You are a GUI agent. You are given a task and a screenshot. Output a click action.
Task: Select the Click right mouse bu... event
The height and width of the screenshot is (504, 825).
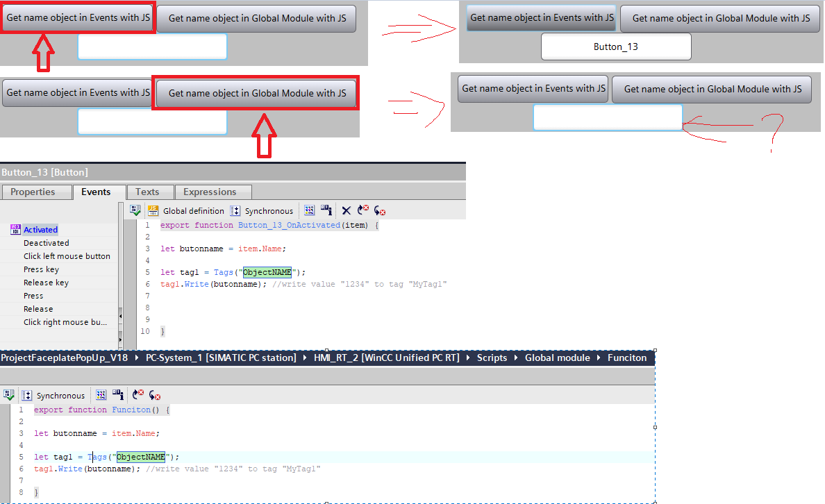(65, 322)
